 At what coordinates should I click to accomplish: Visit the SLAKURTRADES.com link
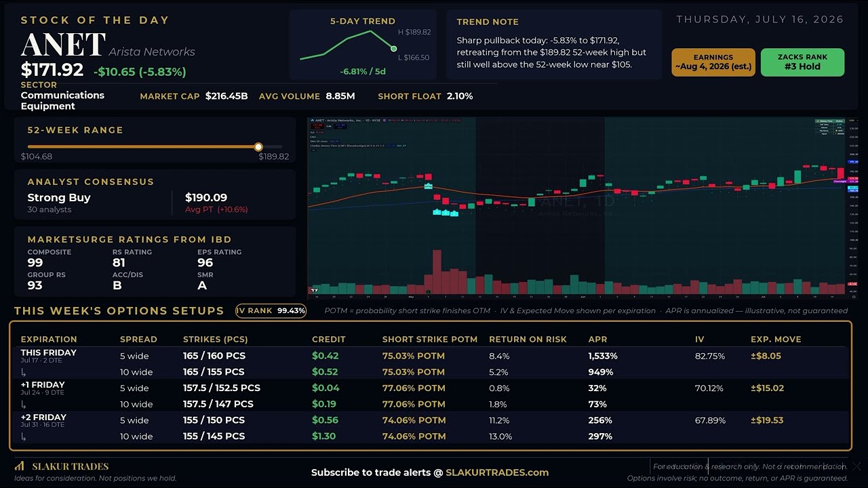[497, 472]
